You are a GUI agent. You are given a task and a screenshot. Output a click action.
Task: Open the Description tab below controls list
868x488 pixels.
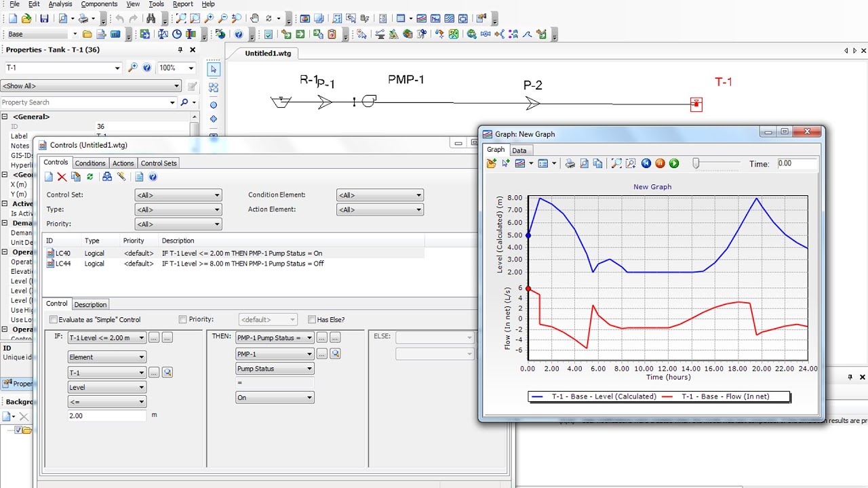point(90,304)
